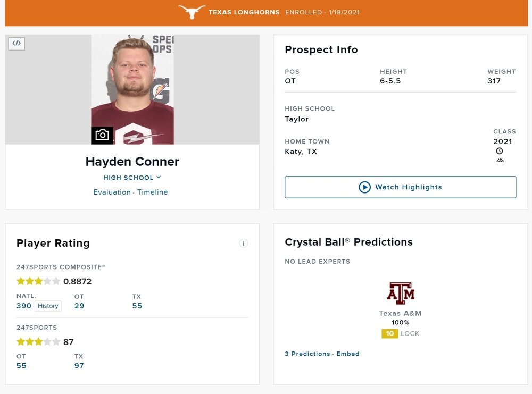This screenshot has height=394, width=532.
Task: Go to the Timeline link
Action: 153,192
